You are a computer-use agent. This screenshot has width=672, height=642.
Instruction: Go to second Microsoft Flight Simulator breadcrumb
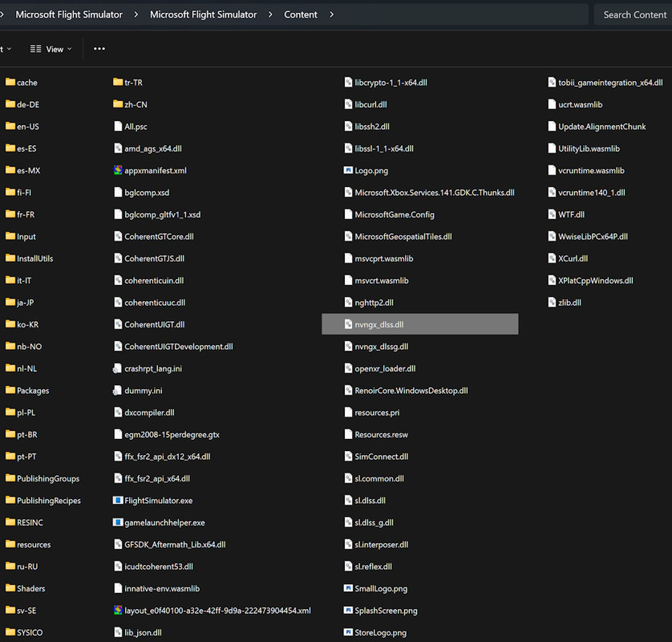[203, 14]
